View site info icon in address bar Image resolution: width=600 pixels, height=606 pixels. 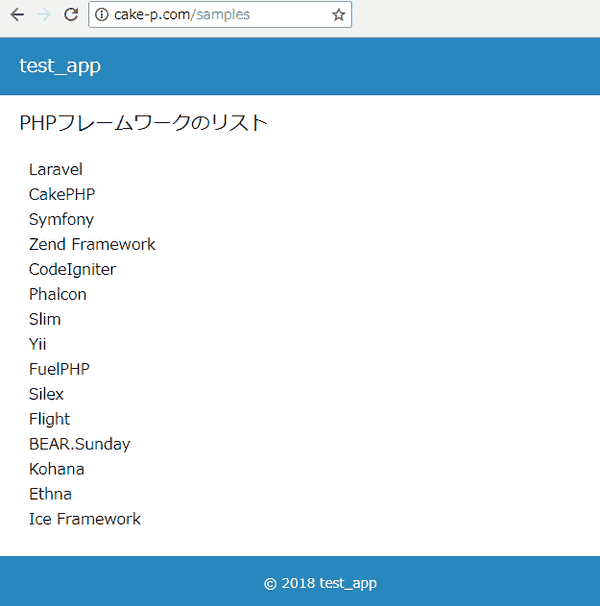point(101,15)
